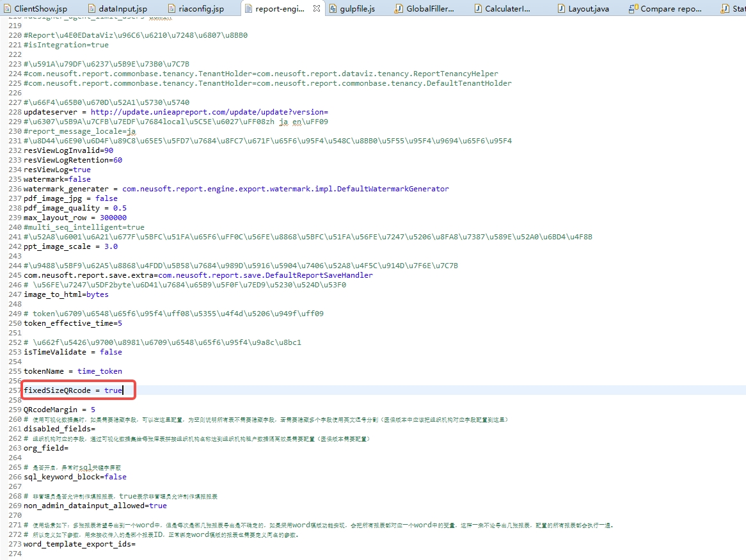Click the token_effective_time value 5
Viewport: 746px width, 560px height.
tap(120, 323)
